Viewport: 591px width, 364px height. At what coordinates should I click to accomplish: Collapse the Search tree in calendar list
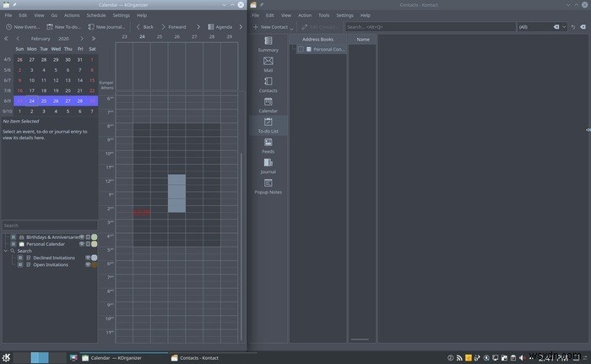click(x=6, y=251)
